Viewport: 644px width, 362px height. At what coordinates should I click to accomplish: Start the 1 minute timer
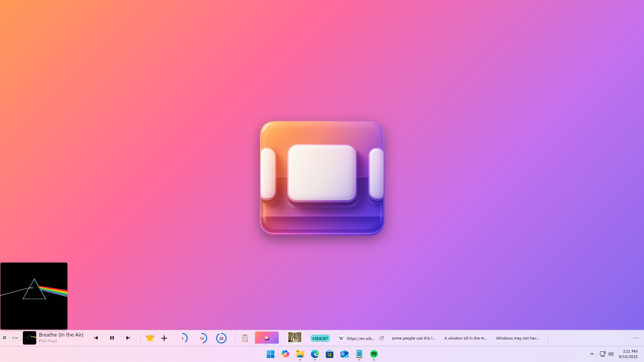(183, 338)
